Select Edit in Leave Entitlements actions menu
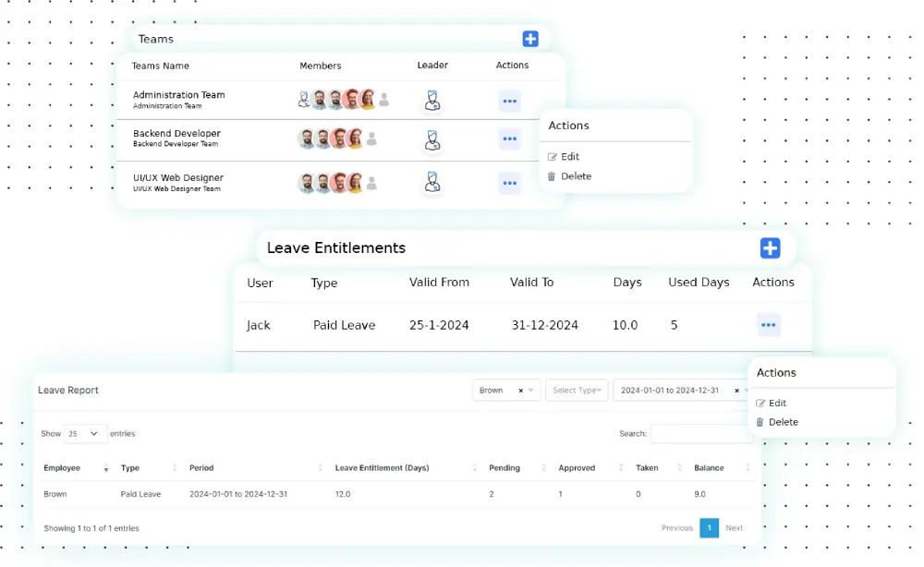Viewport: 924px width, 567px height. [x=776, y=404]
